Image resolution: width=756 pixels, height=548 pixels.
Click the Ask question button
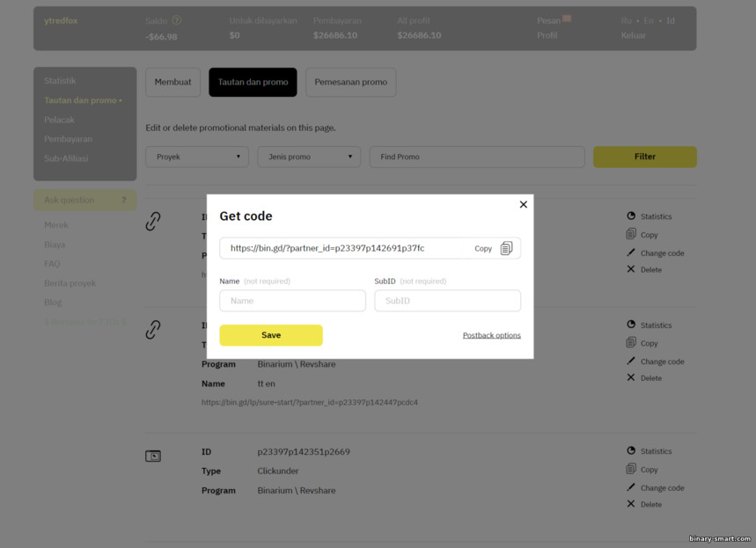pyautogui.click(x=84, y=200)
